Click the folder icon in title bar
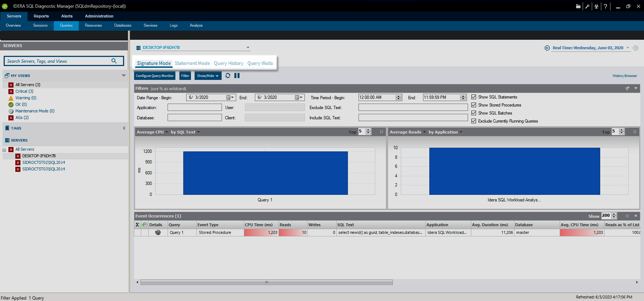This screenshot has width=644, height=301. click(578, 6)
